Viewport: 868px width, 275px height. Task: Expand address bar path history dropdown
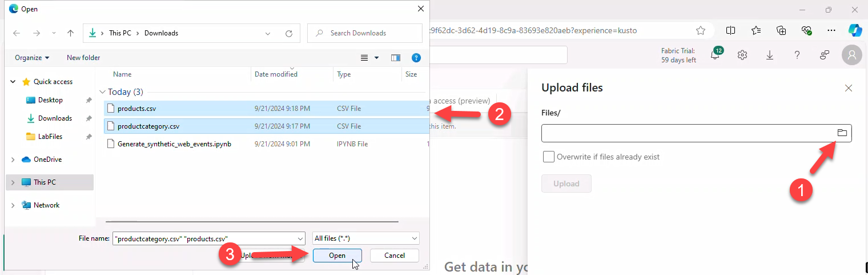tap(268, 33)
